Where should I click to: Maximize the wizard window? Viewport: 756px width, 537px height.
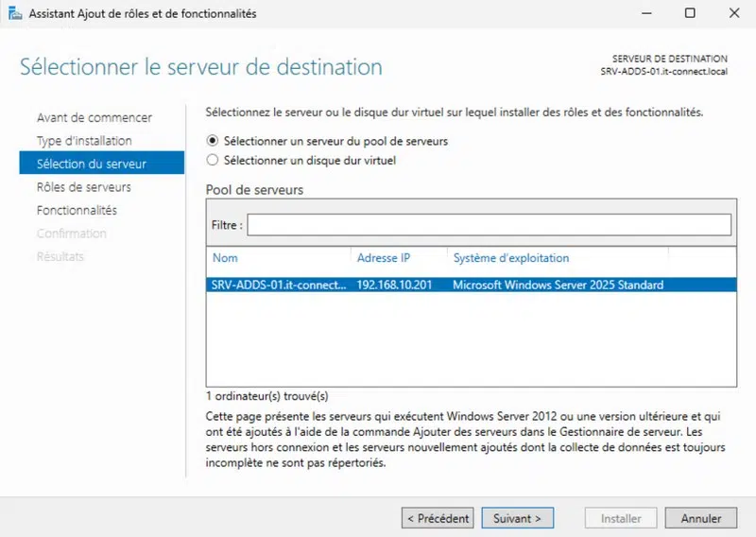[690, 13]
